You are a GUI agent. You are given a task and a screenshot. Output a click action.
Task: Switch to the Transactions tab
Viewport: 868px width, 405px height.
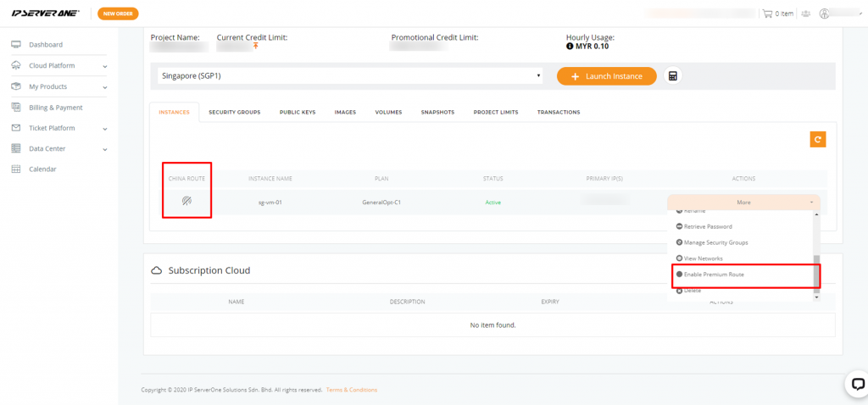tap(559, 113)
